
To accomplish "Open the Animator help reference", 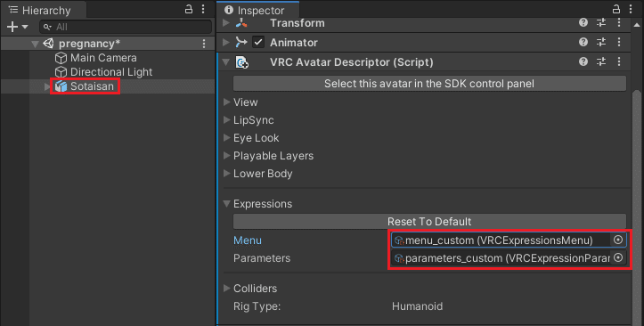I will point(583,42).
